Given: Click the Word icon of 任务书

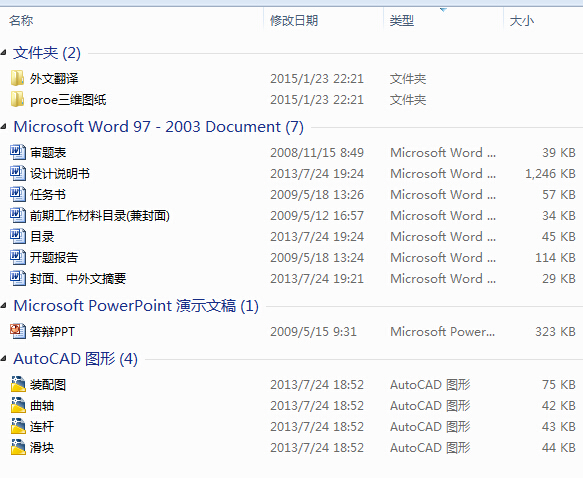Looking at the screenshot, I should click(x=17, y=194).
